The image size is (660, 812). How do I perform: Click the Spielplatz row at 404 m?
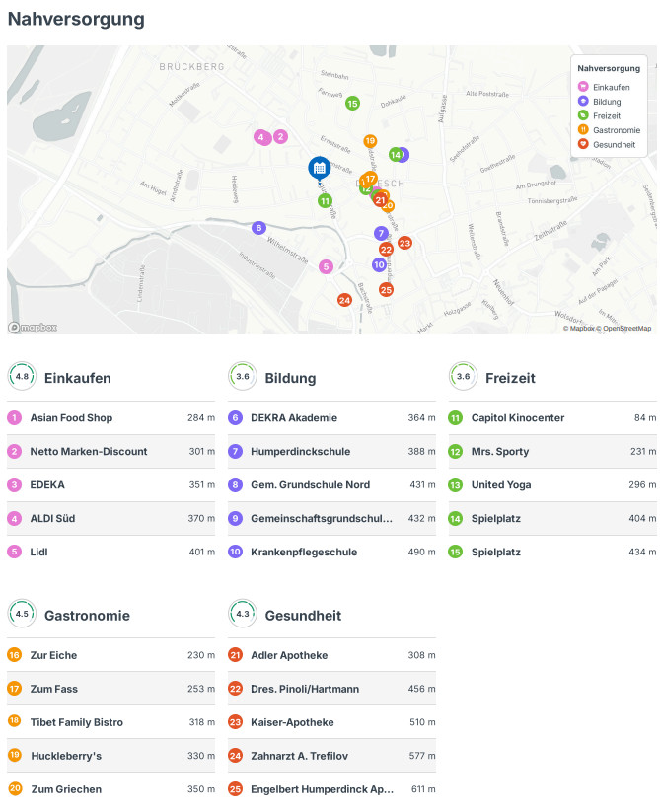(552, 518)
